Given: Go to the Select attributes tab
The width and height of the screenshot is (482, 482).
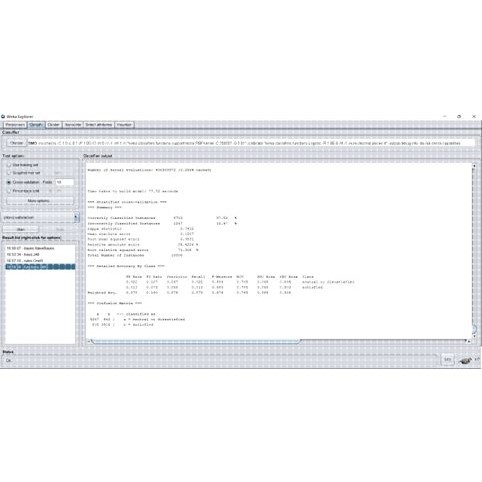Looking at the screenshot, I should [99, 125].
